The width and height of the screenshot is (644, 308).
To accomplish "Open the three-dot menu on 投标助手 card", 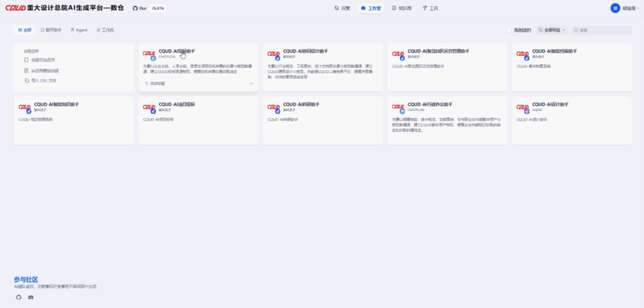I will pos(251,84).
